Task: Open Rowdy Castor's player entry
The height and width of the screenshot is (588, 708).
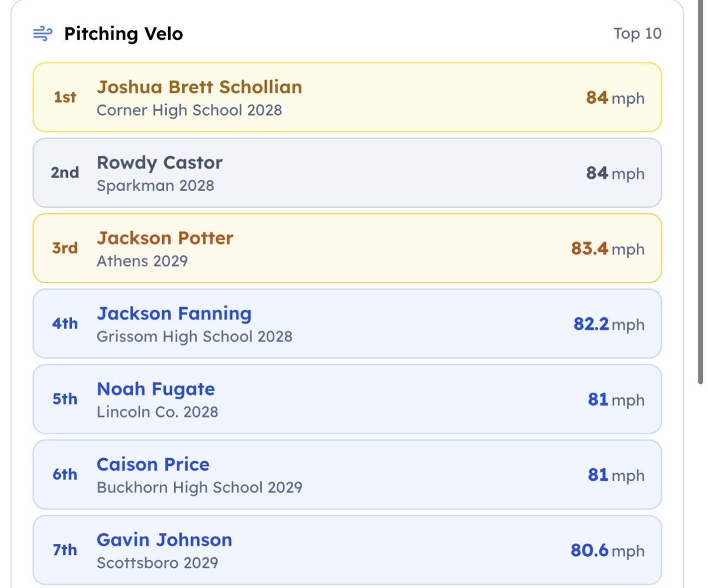Action: (x=347, y=173)
